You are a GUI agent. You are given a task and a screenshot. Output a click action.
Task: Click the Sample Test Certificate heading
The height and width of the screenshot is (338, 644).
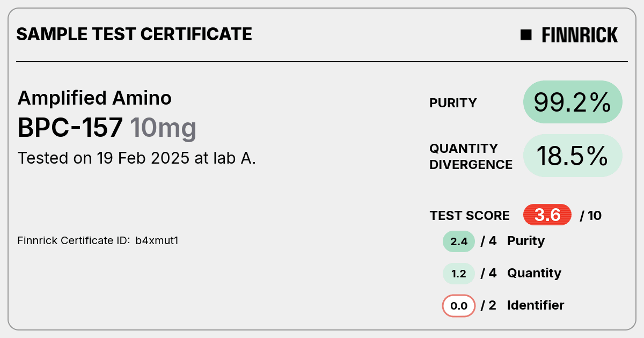pos(134,34)
